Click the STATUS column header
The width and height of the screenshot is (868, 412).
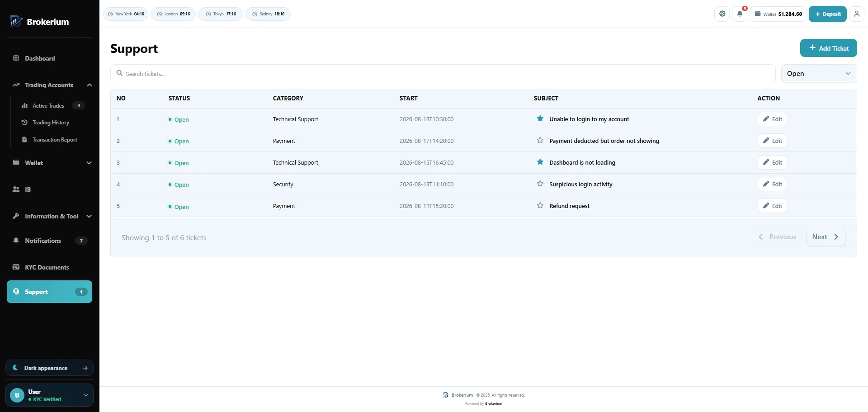(179, 98)
